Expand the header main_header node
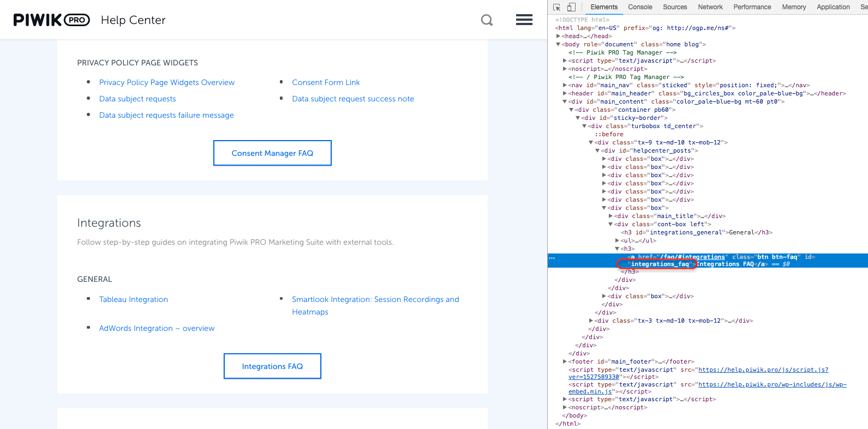Image resolution: width=868 pixels, height=429 pixels. (565, 93)
